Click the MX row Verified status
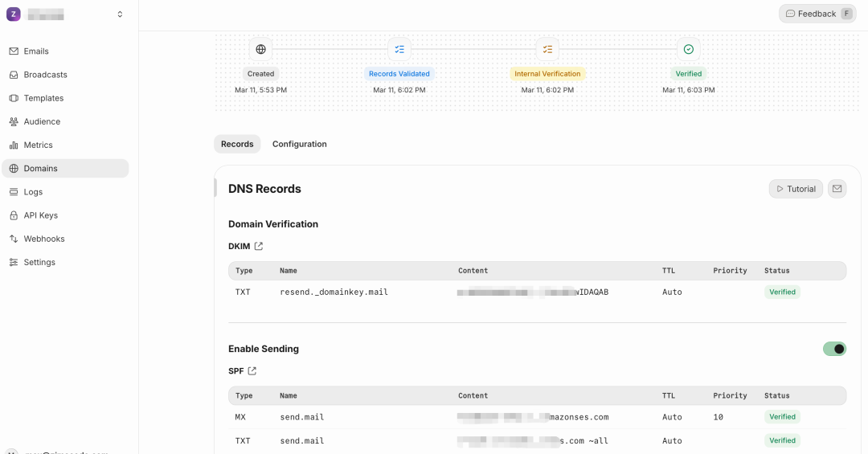 pyautogui.click(x=782, y=417)
